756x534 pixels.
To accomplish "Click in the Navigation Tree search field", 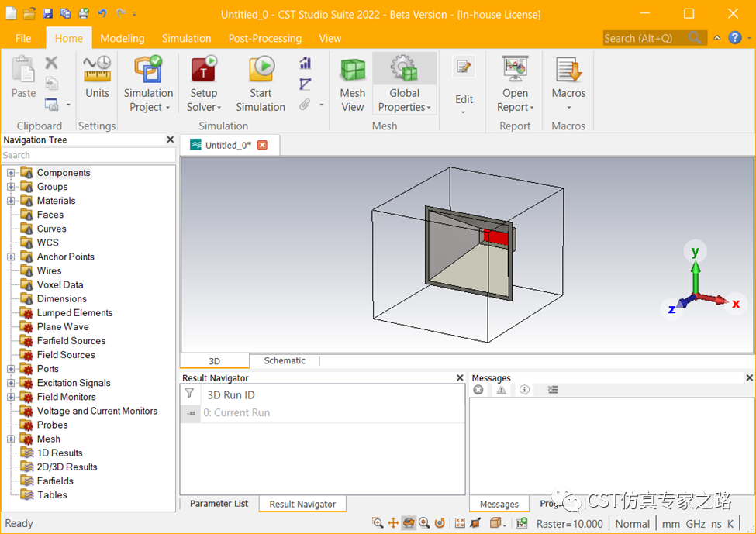I will click(88, 155).
